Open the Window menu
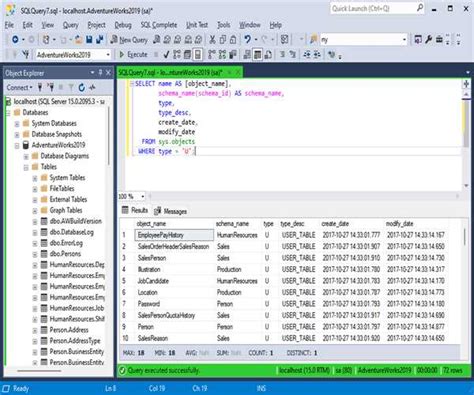474x395 pixels. click(250, 25)
